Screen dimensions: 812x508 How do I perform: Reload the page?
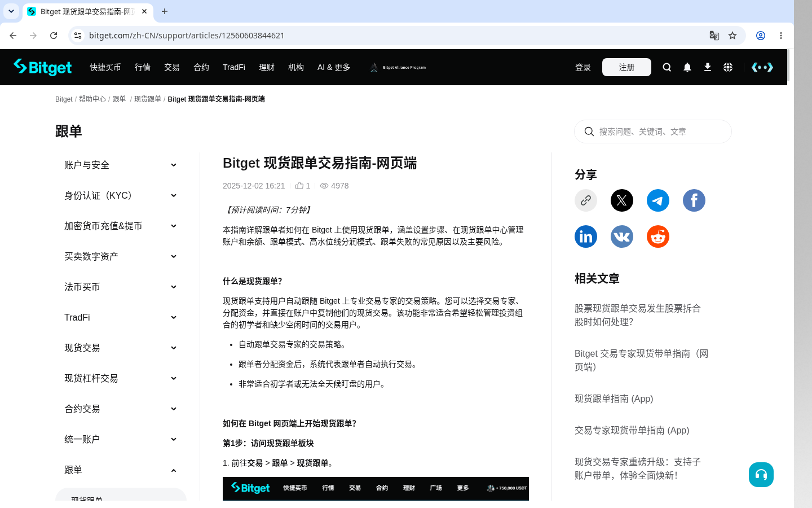tap(54, 36)
